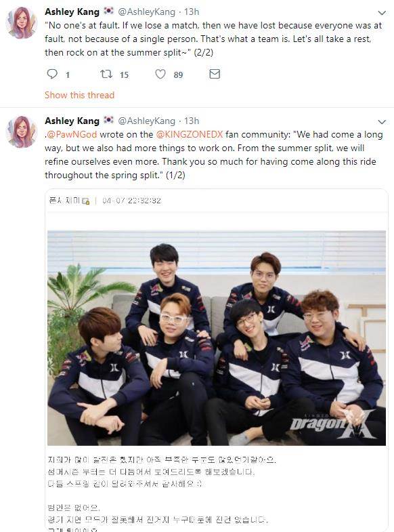
Task: Send first tweet via envelope message icon
Action: click(215, 74)
